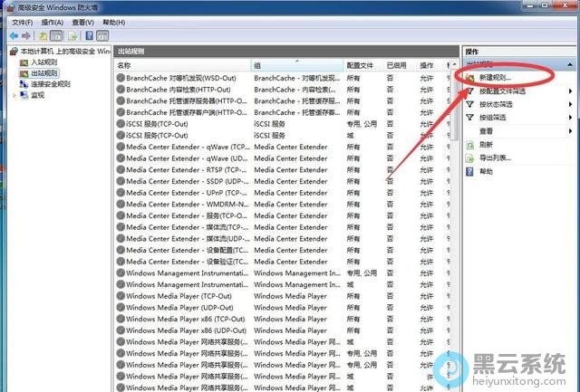Open 帮助 (Help) in the Actions pane
This screenshot has width=580, height=392.
487,171
